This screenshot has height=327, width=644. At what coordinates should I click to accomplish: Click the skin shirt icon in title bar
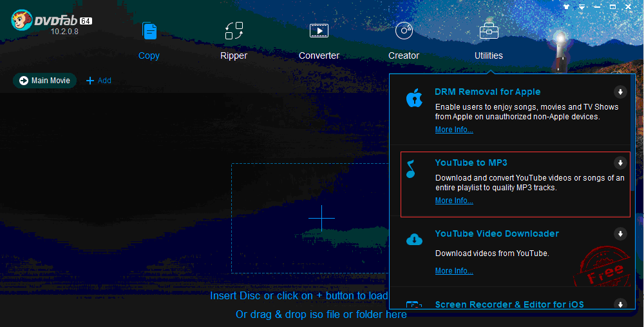[567, 6]
